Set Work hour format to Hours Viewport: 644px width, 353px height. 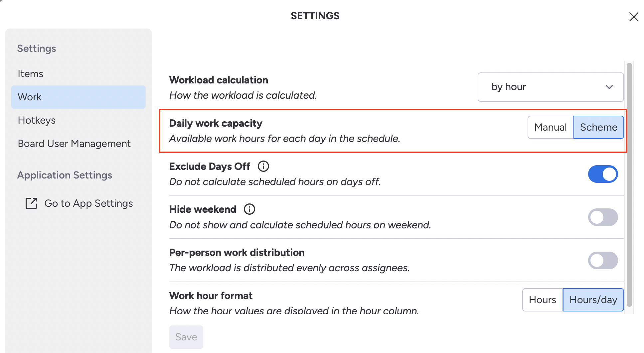click(x=542, y=300)
